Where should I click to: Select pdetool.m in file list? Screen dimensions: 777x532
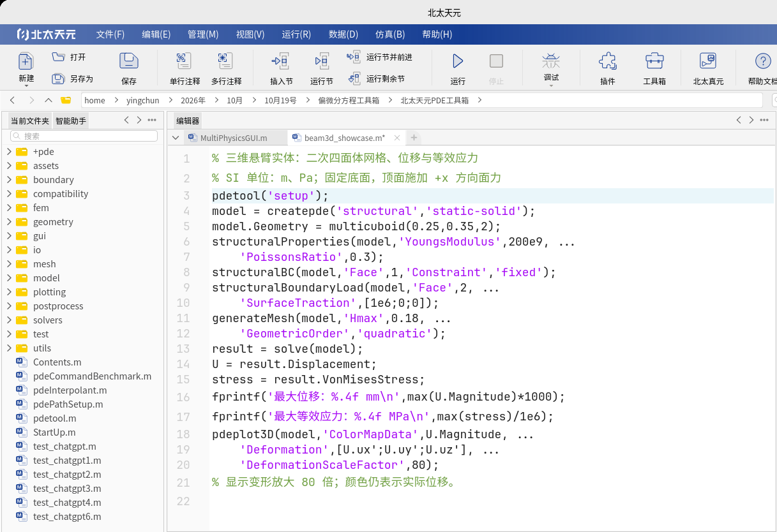(x=54, y=418)
